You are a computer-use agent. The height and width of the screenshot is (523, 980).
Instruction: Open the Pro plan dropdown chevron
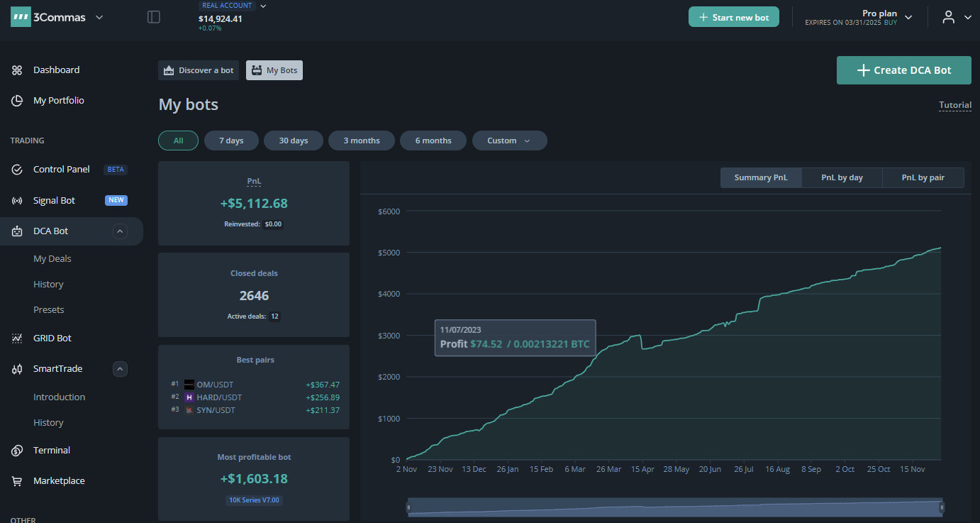point(908,17)
